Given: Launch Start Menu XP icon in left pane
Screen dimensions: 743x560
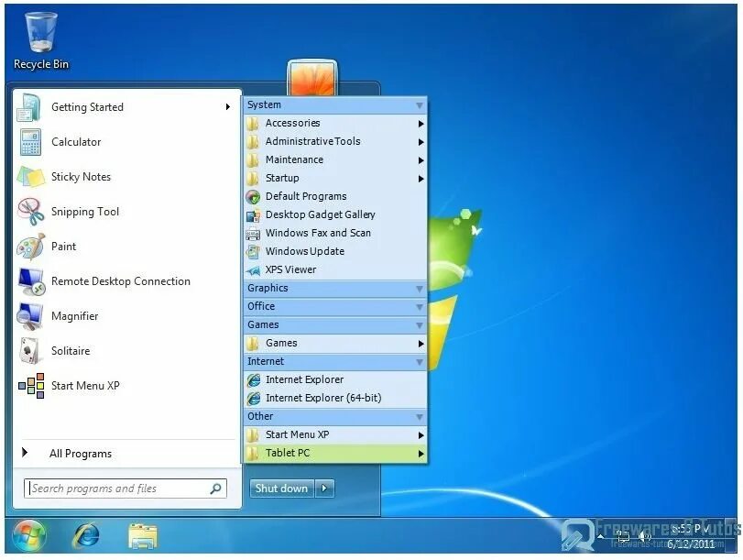Looking at the screenshot, I should tap(31, 386).
